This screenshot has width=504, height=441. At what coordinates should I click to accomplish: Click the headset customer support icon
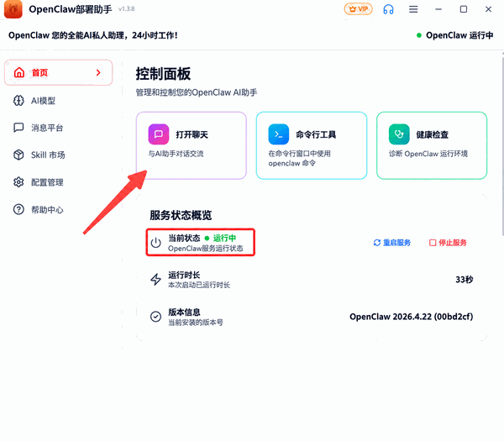click(388, 9)
